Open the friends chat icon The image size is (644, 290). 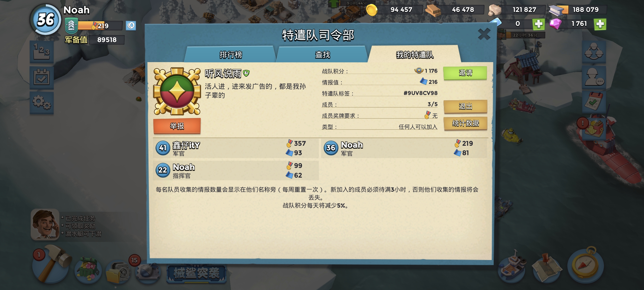594,77
